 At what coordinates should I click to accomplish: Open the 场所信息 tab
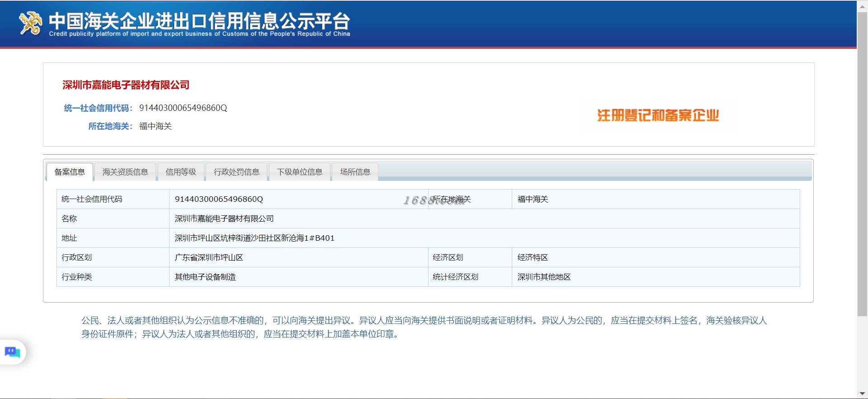tap(355, 172)
